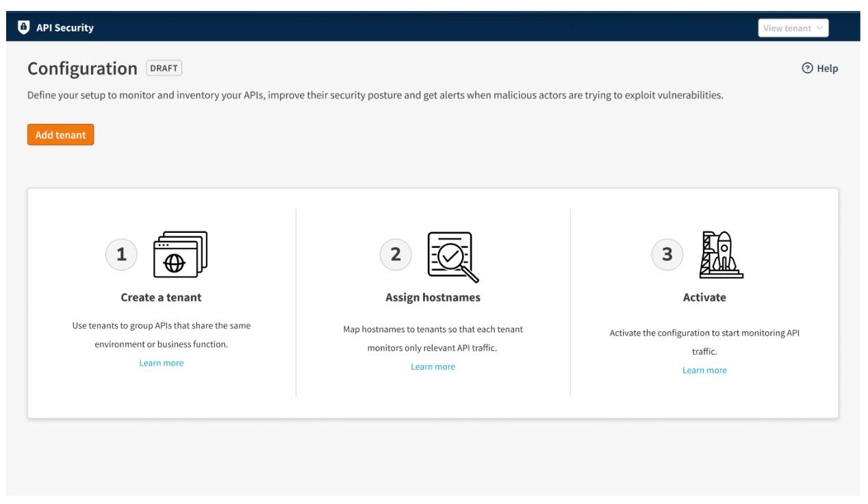This screenshot has height=504, width=868.
Task: Open Learn more under Activate
Action: 704,370
